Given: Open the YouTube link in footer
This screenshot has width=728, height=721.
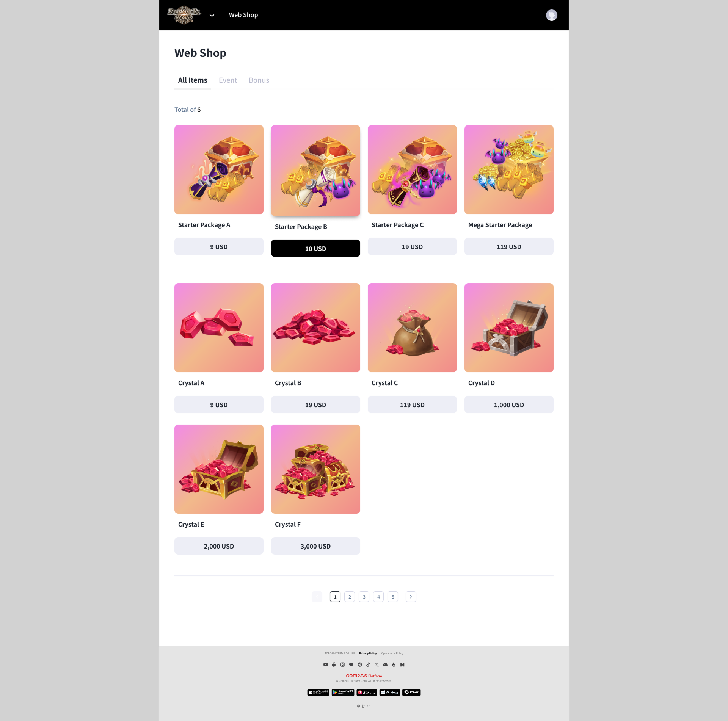Looking at the screenshot, I should pos(325,665).
